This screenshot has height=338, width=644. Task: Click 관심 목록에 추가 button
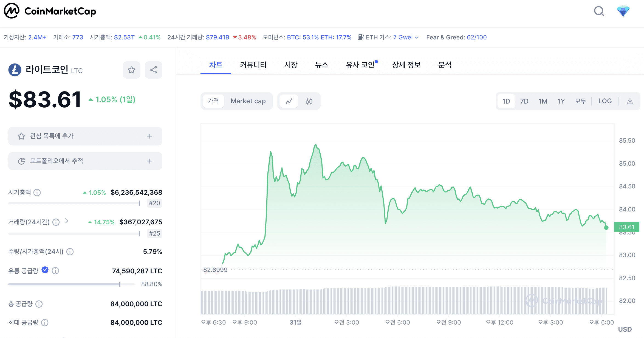tap(85, 136)
